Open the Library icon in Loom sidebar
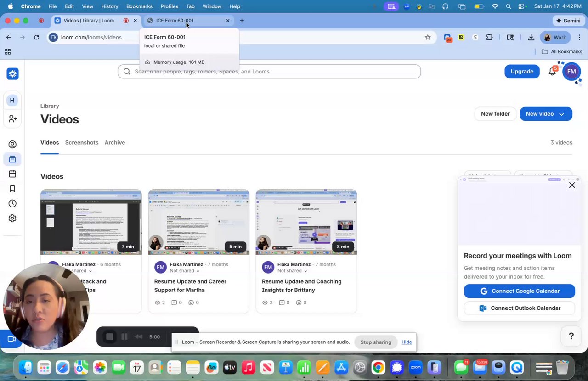Image resolution: width=588 pixels, height=381 pixels. point(12,159)
